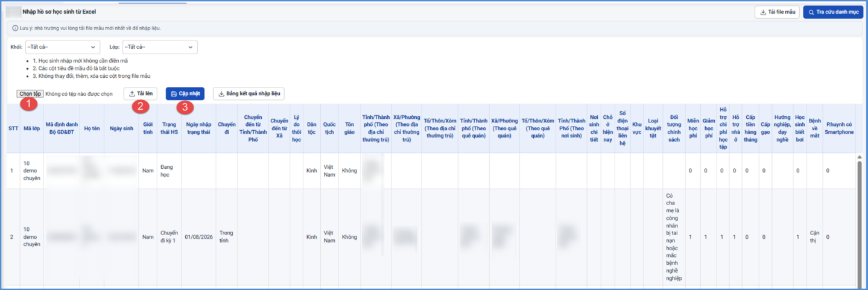Image resolution: width=868 pixels, height=290 pixels.
Task: Click the Chuyển đi kỳ 1 cell
Action: [x=169, y=237]
